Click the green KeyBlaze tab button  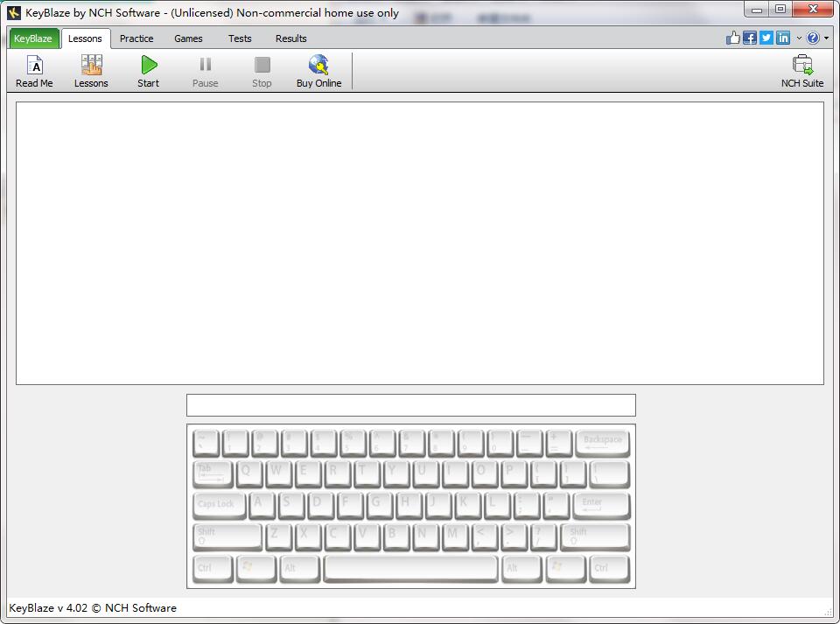(x=33, y=39)
